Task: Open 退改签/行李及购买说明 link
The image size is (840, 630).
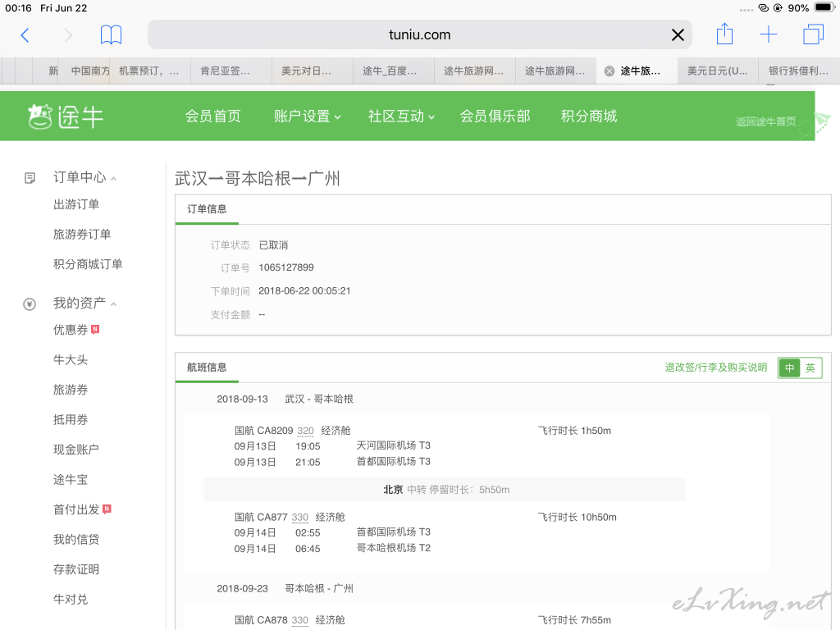Action: tap(715, 367)
